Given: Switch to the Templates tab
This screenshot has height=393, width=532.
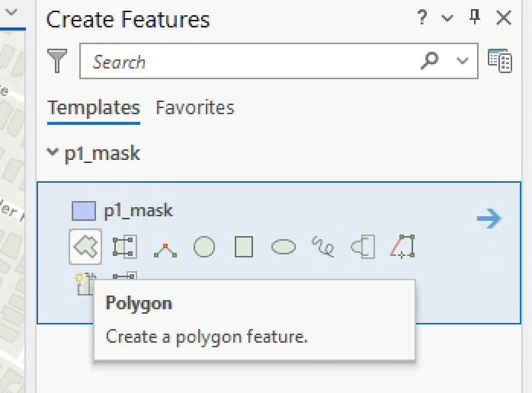Looking at the screenshot, I should 93,108.
